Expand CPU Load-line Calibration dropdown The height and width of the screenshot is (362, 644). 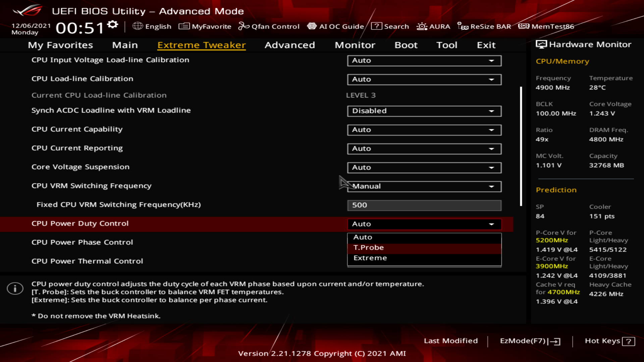[424, 79]
